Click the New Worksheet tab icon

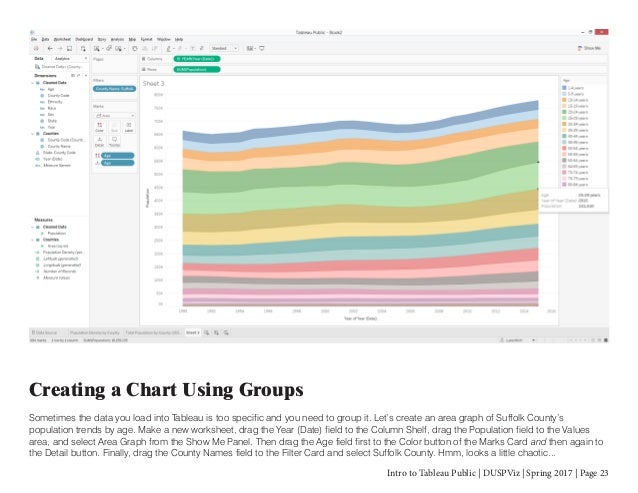pyautogui.click(x=207, y=333)
